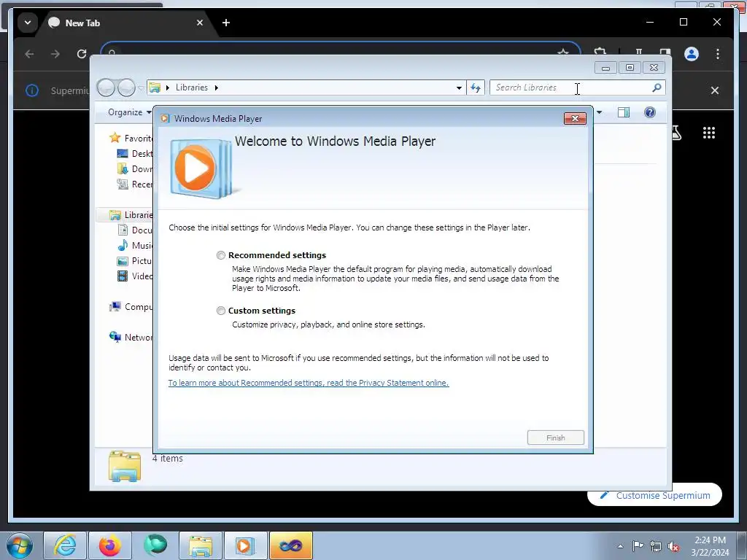Click the large Media Player play logo
This screenshot has height=560, width=747.
coord(201,168)
